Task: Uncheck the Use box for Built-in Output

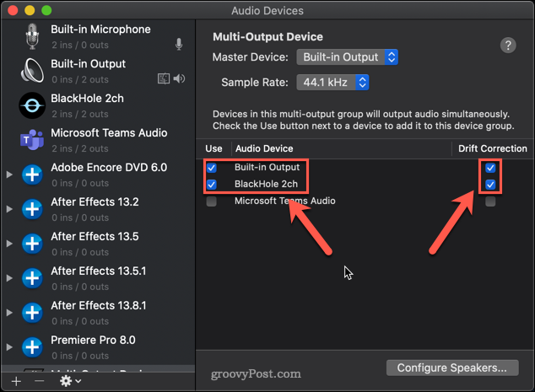Action: [x=211, y=167]
